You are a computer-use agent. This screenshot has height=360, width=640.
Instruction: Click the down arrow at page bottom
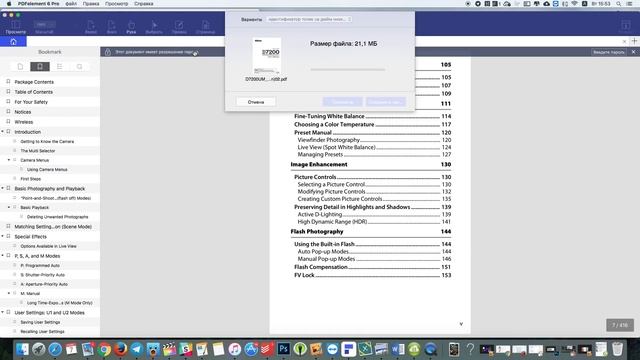(461, 324)
